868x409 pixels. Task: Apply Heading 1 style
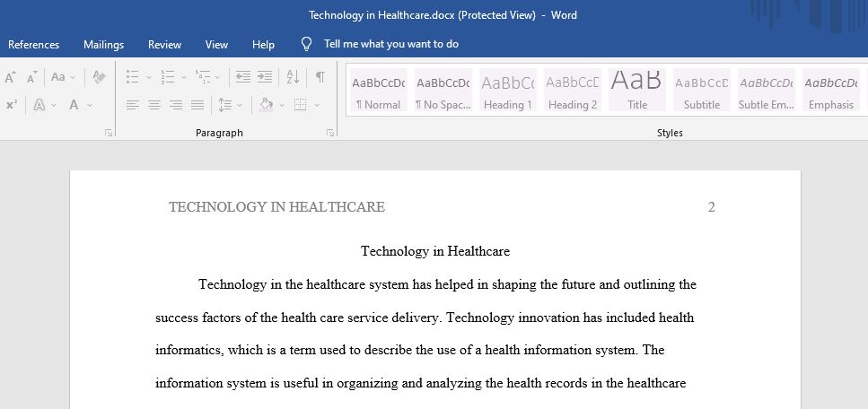click(x=508, y=91)
